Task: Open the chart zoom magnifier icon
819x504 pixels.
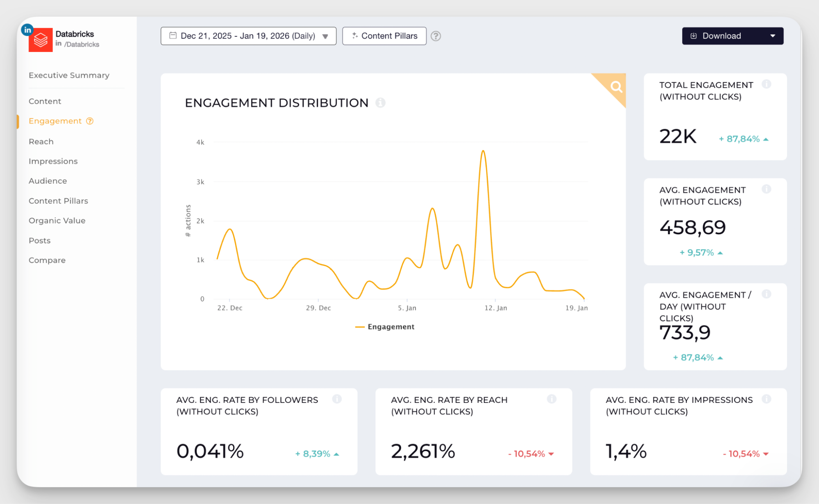Action: [616, 87]
